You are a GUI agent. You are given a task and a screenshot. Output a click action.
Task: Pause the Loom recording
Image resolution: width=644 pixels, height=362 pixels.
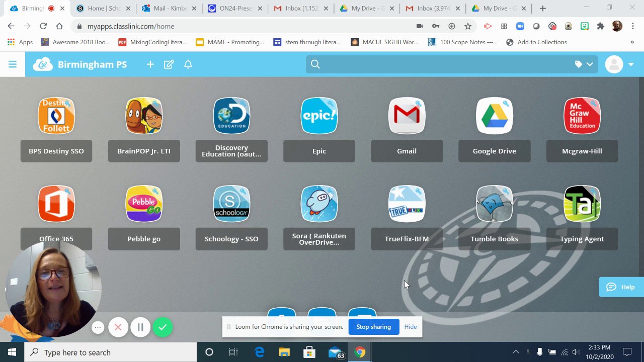(140, 327)
